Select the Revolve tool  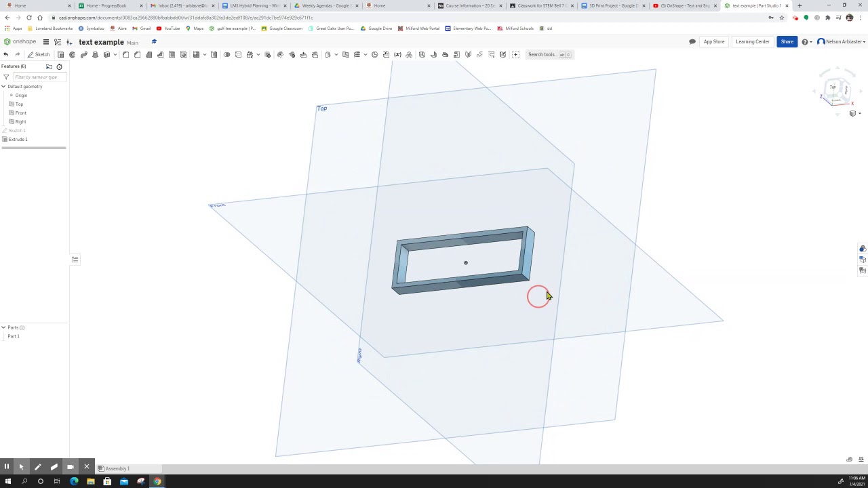pyautogui.click(x=72, y=54)
